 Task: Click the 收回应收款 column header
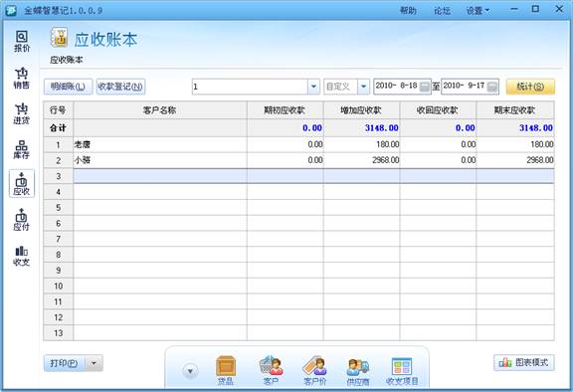tap(438, 110)
